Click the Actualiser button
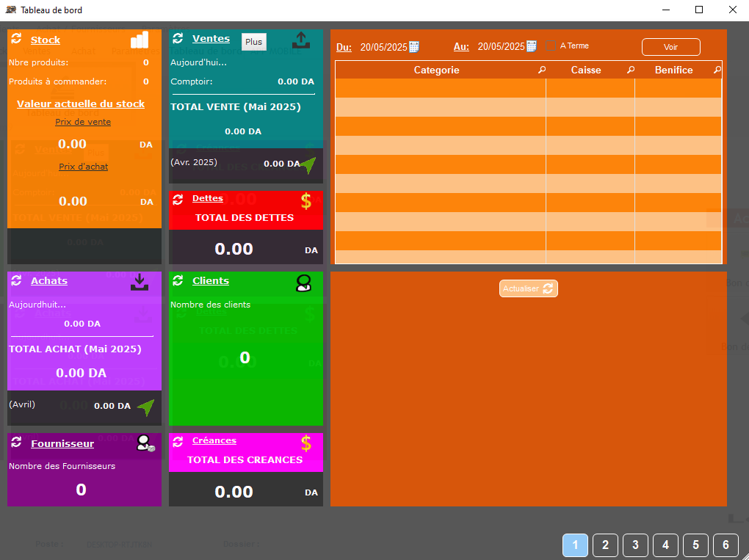Image resolution: width=749 pixels, height=560 pixels. point(529,289)
